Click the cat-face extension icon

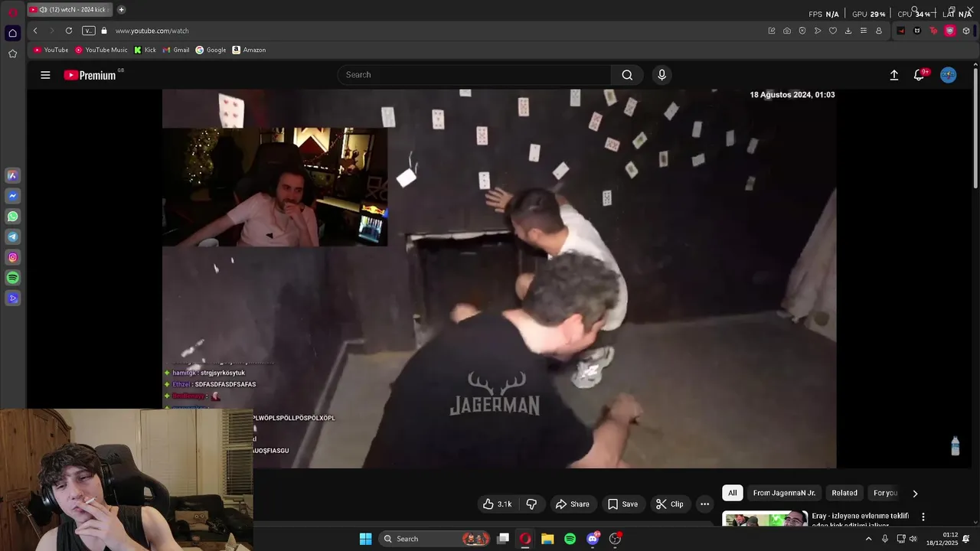click(x=917, y=31)
